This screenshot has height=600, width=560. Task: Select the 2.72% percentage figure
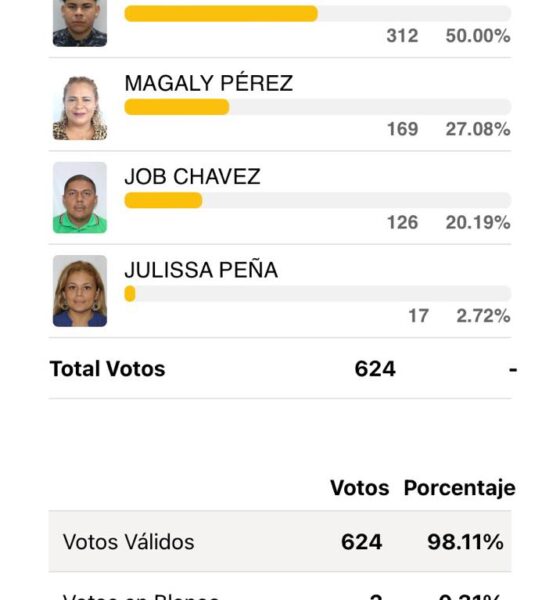[x=483, y=316]
